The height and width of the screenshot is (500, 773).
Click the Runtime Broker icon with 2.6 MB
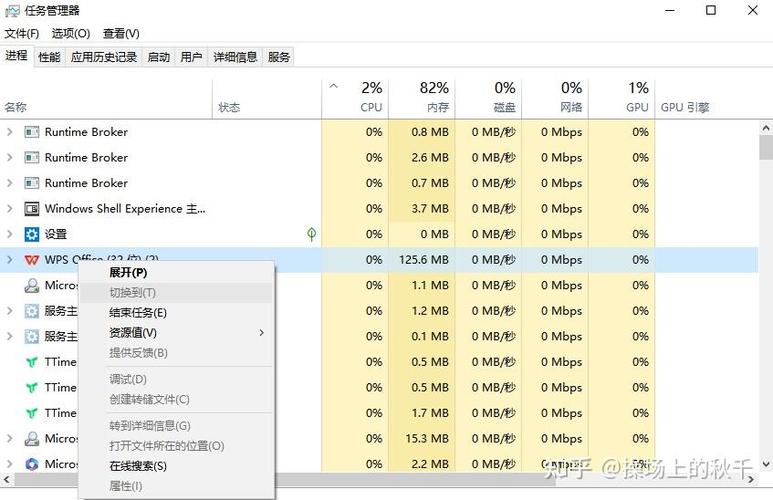pos(32,157)
